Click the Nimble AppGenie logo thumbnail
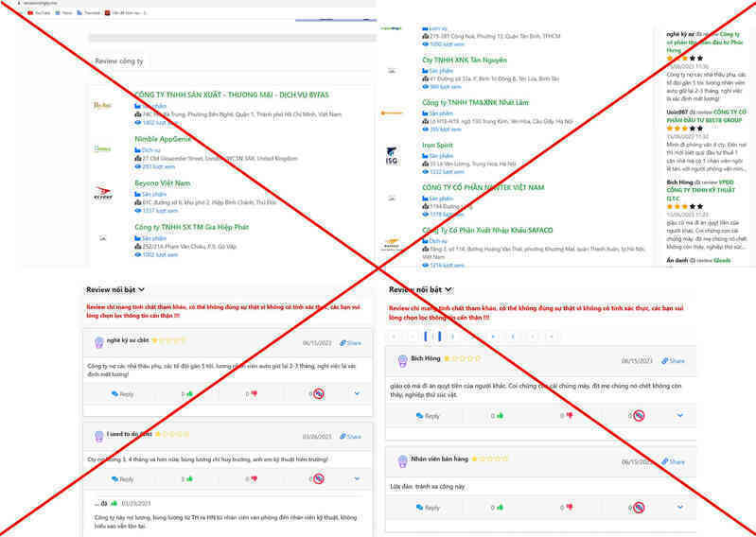Viewport: 756px width, 537px height. 102,148
